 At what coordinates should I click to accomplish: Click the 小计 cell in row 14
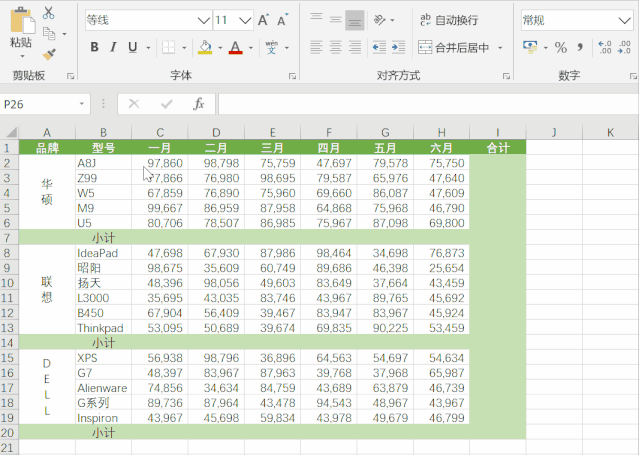(104, 342)
